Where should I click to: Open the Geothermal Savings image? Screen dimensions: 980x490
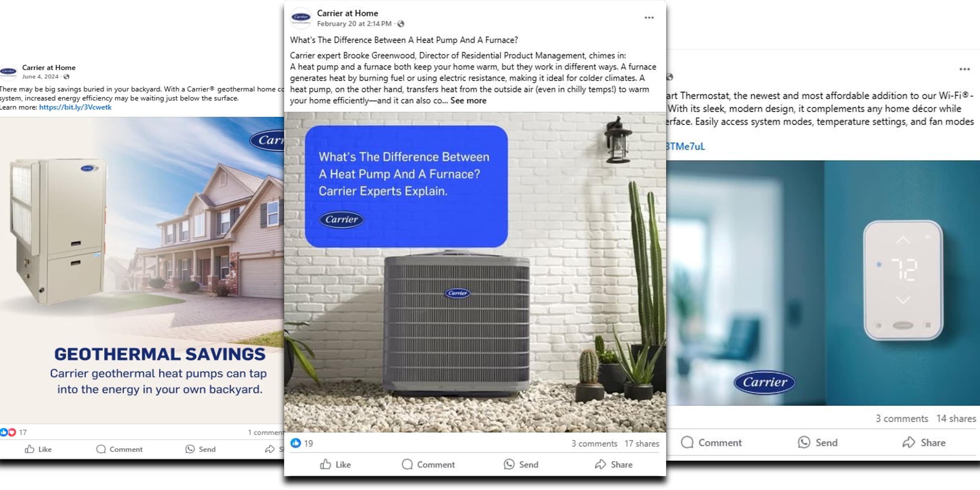[x=142, y=270]
